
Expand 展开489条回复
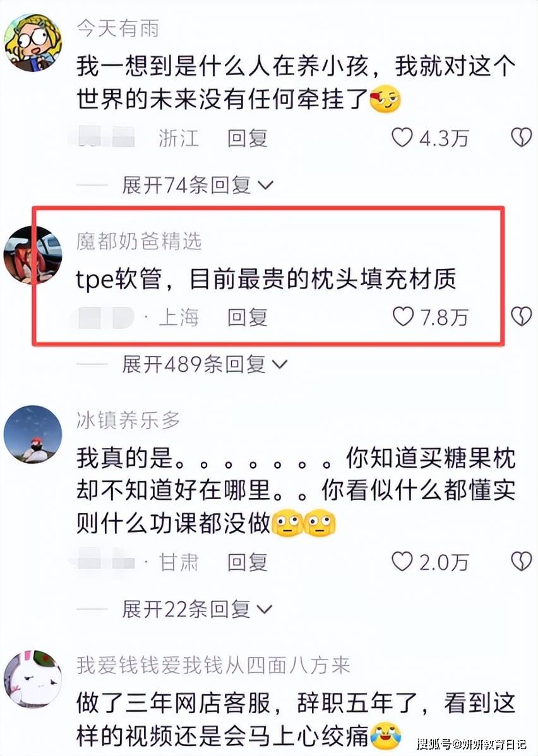click(205, 364)
